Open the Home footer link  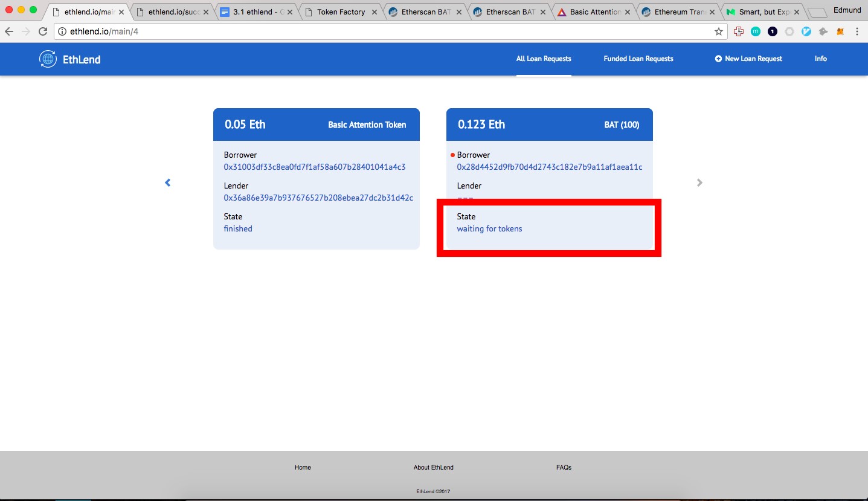pyautogui.click(x=303, y=467)
